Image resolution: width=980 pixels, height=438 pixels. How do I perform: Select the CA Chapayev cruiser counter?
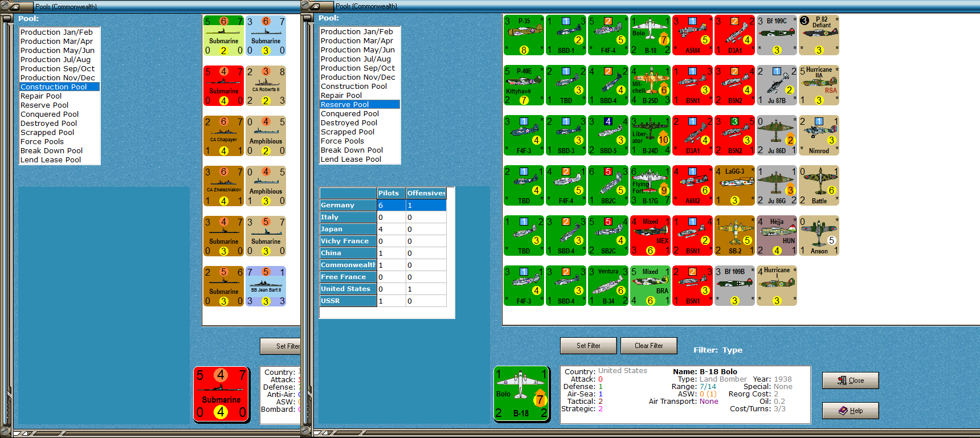tap(223, 136)
